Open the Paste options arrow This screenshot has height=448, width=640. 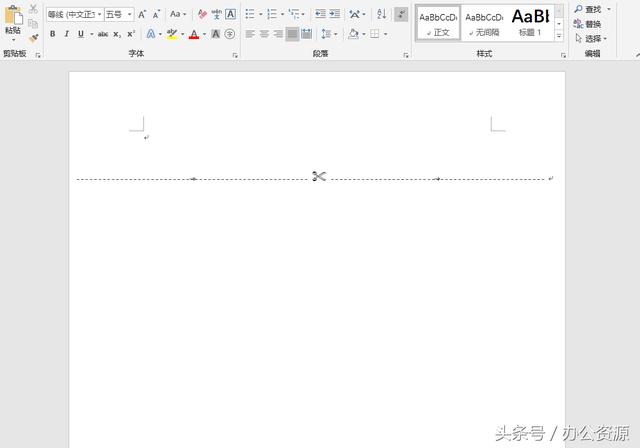click(13, 40)
